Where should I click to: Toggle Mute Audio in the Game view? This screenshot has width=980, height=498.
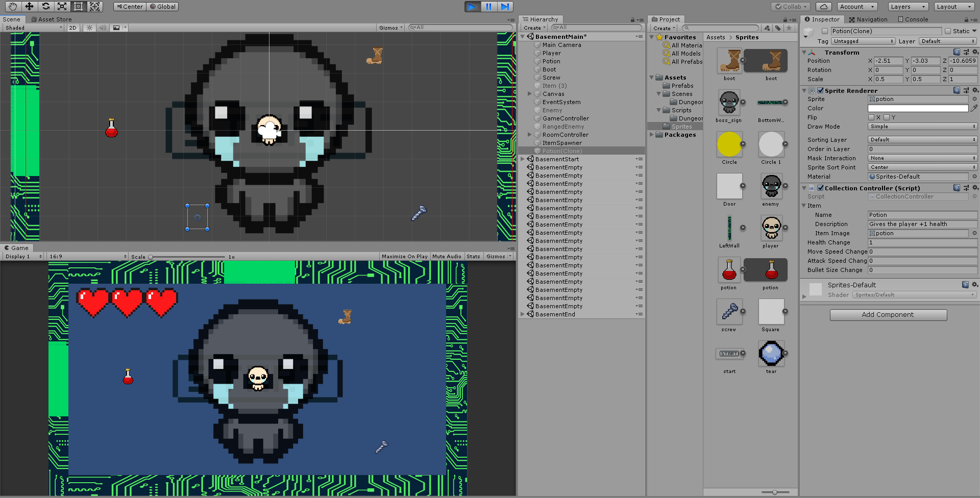tap(447, 256)
